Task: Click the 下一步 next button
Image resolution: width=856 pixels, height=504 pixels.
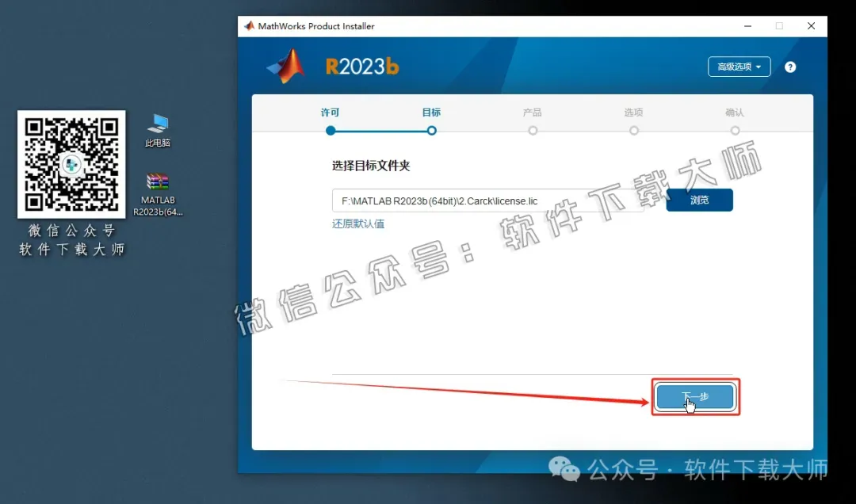Action: click(x=696, y=397)
